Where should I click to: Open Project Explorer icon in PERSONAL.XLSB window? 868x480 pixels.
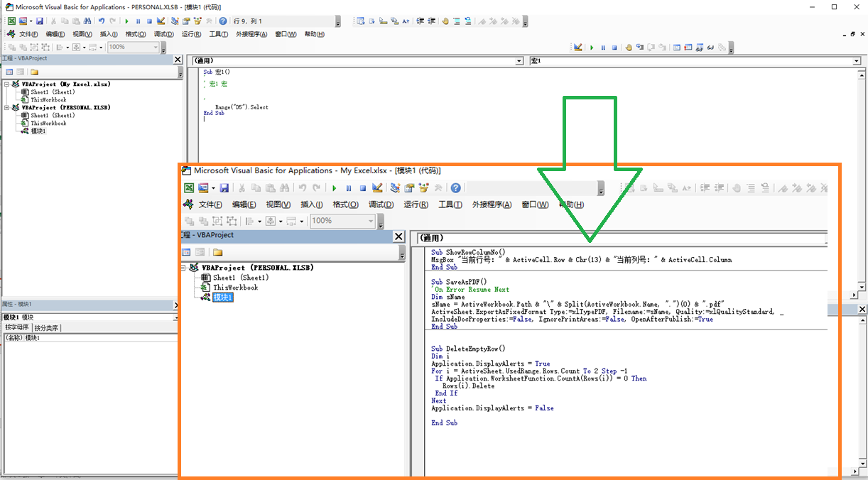[175, 21]
